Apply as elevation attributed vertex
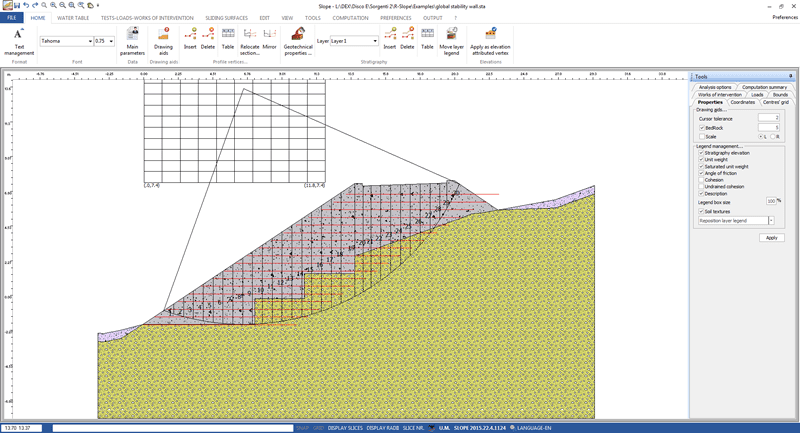Screen dimensions: 800x433 [490, 40]
